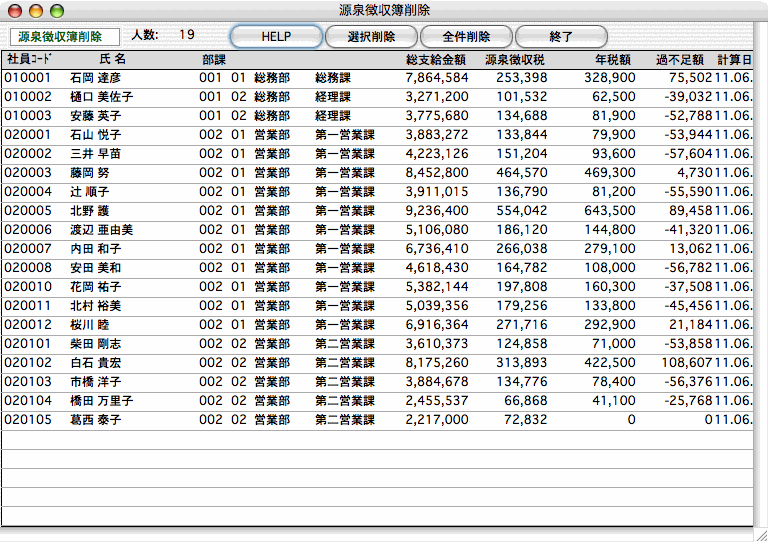768x542 pixels.
Task: Select the row for 石岡 達彦
Action: pyautogui.click(x=95, y=78)
